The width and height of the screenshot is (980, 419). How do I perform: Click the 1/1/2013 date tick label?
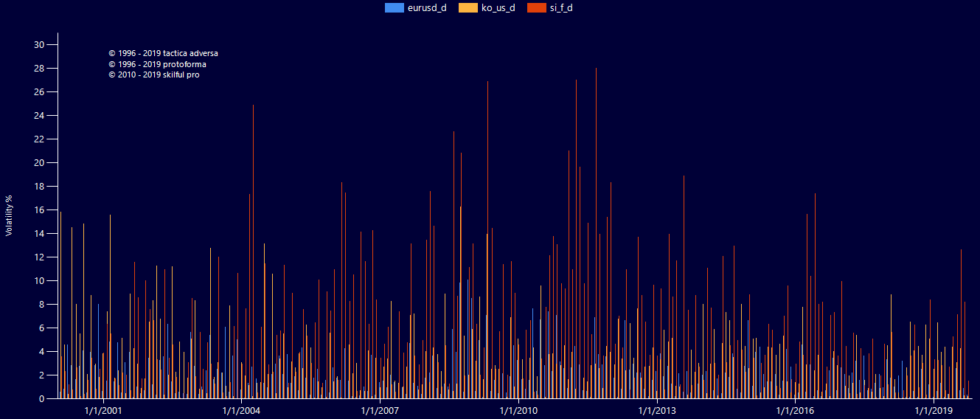(x=656, y=410)
